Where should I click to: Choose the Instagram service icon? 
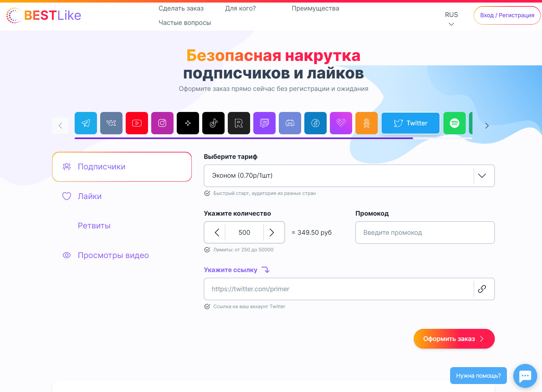[162, 123]
